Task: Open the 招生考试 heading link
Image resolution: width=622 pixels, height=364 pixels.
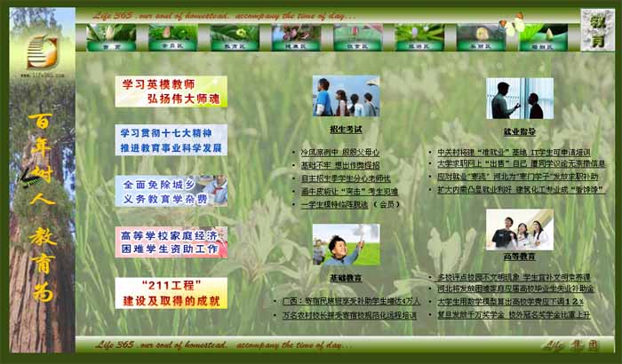Action: tap(345, 130)
